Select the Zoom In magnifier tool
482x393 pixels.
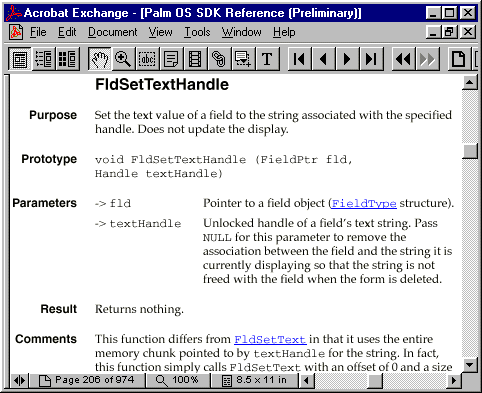tap(123, 59)
